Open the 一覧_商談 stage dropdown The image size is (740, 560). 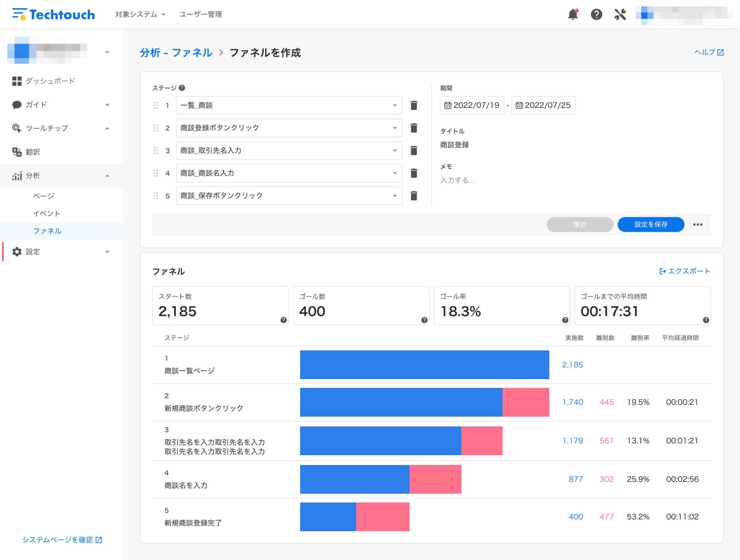tap(289, 105)
